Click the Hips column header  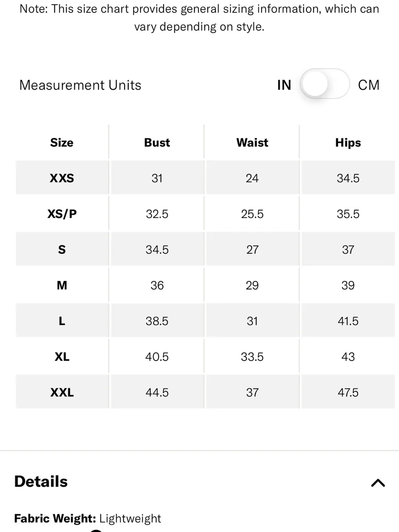click(348, 143)
